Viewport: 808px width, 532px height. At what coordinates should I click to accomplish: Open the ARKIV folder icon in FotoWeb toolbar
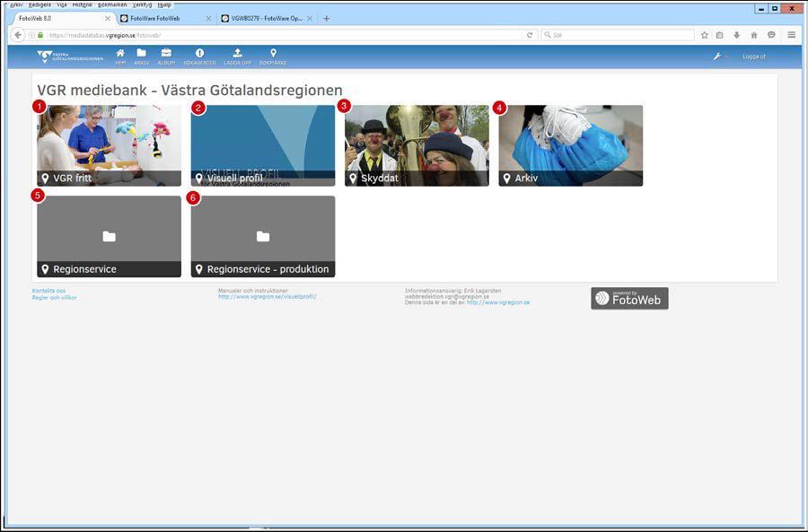(x=141, y=57)
